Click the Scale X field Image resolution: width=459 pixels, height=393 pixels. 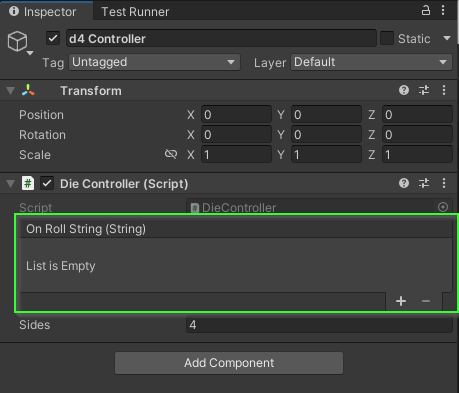pyautogui.click(x=236, y=155)
